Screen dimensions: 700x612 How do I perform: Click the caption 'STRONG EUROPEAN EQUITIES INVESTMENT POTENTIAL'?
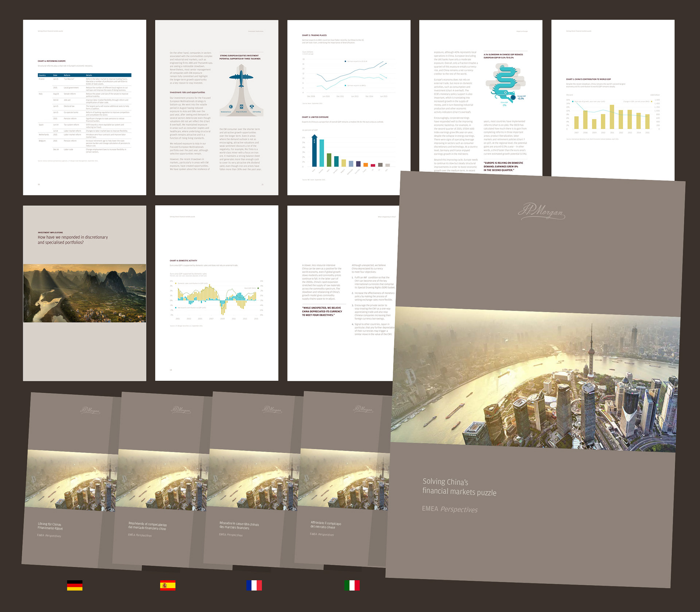pos(240,57)
